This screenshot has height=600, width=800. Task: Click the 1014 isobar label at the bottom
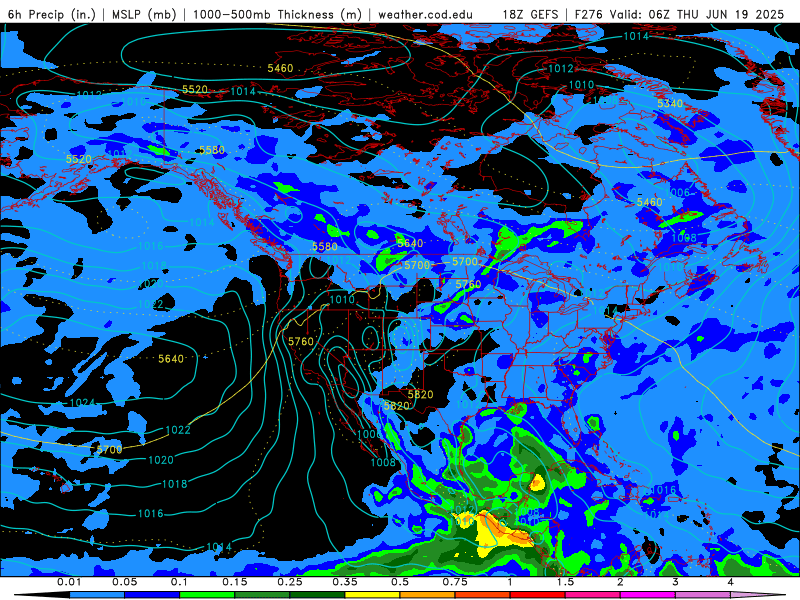pyautogui.click(x=219, y=547)
